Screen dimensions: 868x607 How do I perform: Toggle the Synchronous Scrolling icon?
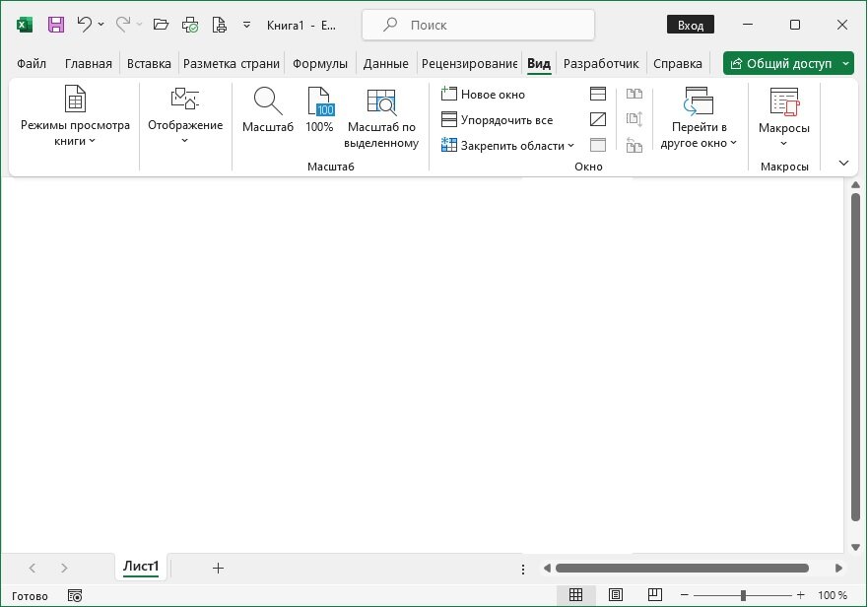[x=634, y=118]
